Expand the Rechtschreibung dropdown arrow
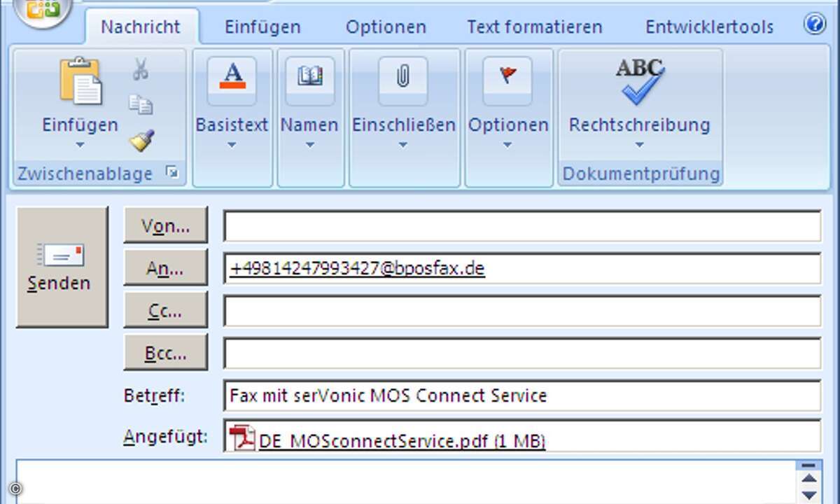The image size is (840, 504). coord(638,145)
